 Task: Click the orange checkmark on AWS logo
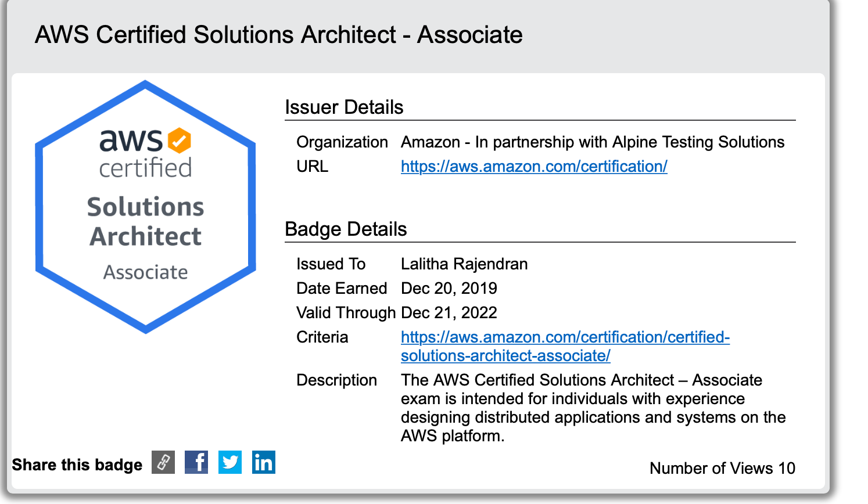pyautogui.click(x=180, y=141)
